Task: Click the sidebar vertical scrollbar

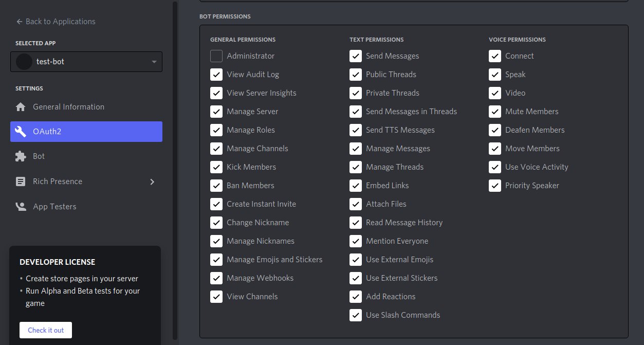Action: tap(175, 170)
